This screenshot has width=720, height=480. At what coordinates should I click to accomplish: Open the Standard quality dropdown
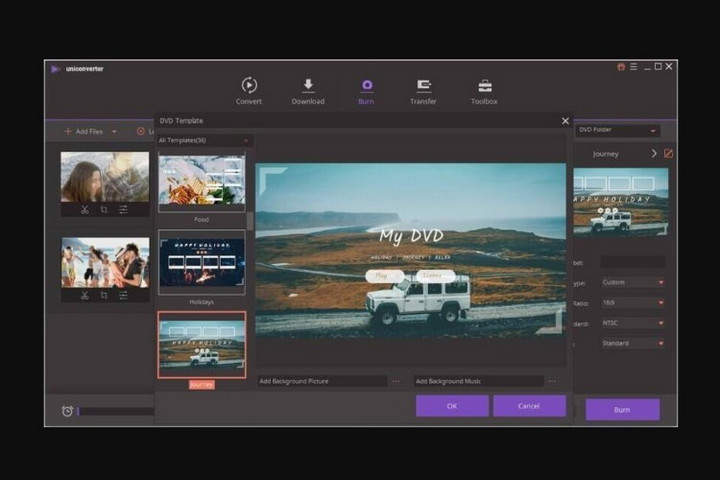pyautogui.click(x=633, y=343)
